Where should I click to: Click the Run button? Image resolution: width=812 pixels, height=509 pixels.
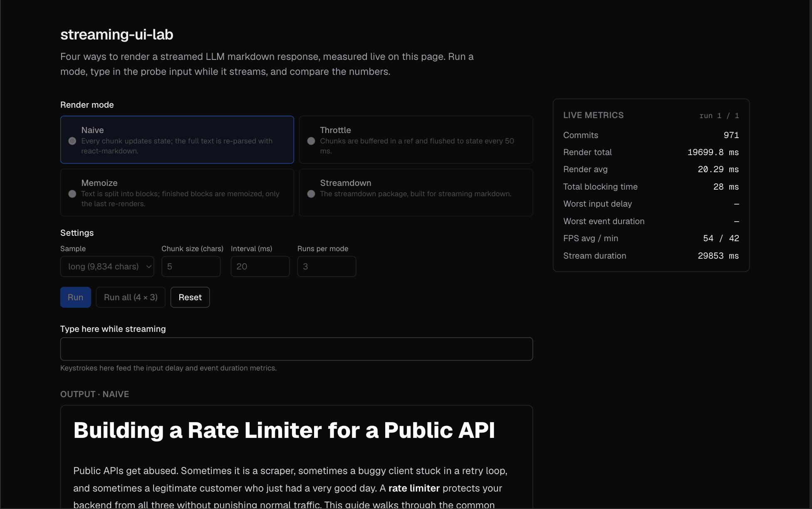point(76,297)
